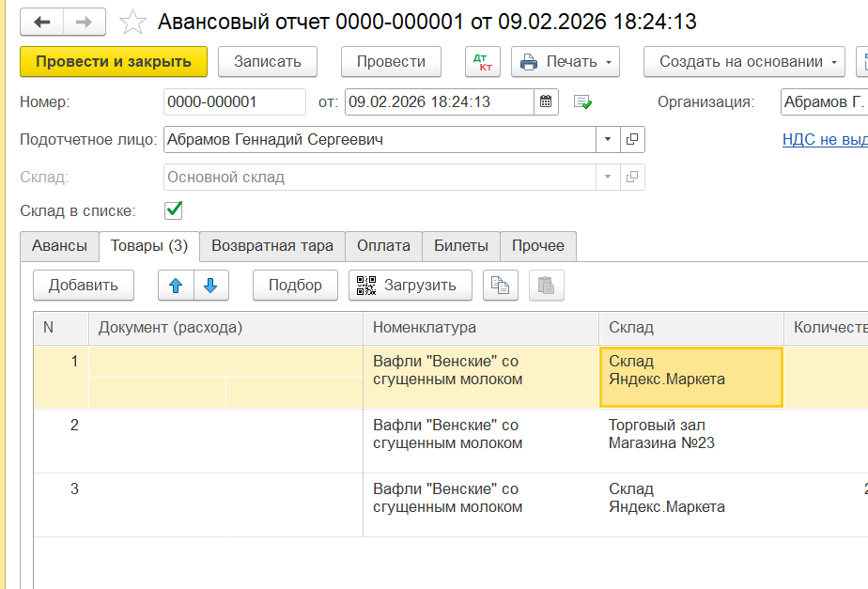Open the calendar date picker

(547, 101)
